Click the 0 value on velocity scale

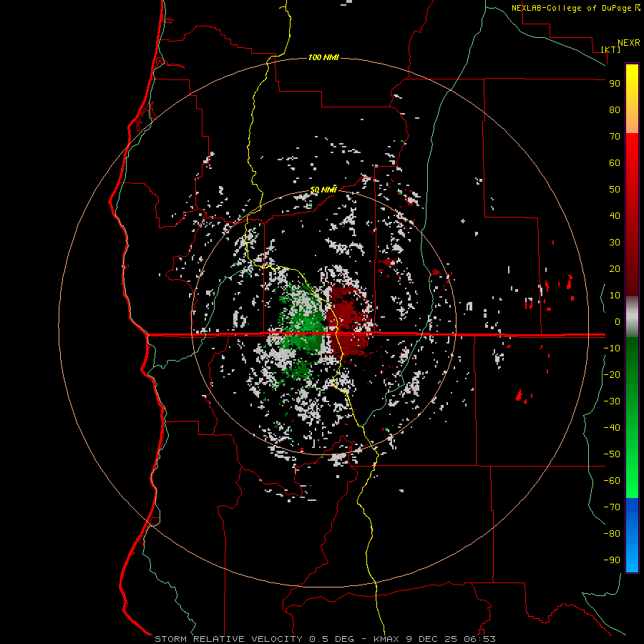pos(618,321)
